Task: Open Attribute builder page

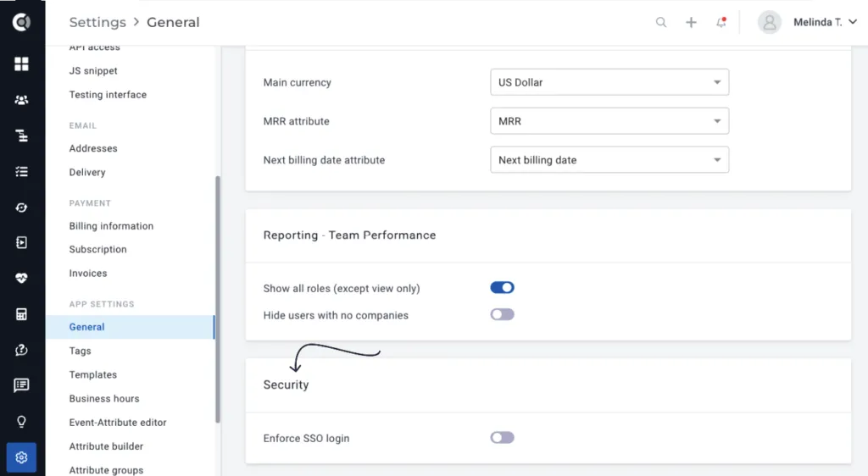Action: point(106,446)
